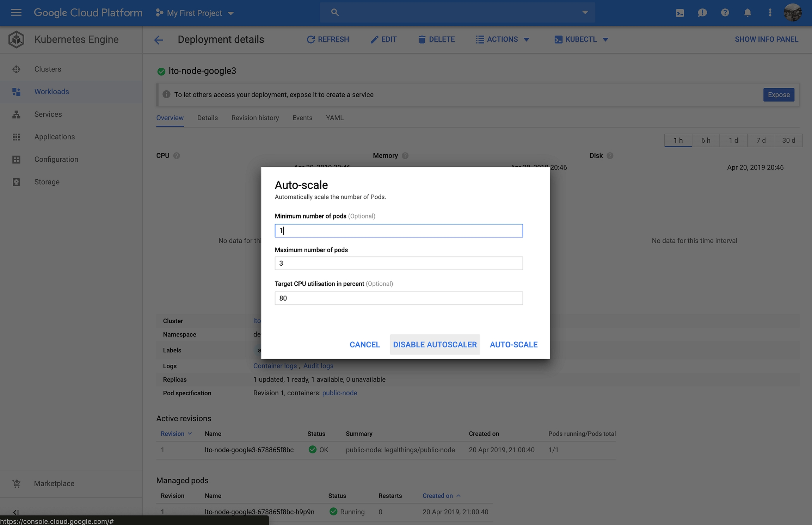Focus the Target CPU utilisation field

coord(399,298)
